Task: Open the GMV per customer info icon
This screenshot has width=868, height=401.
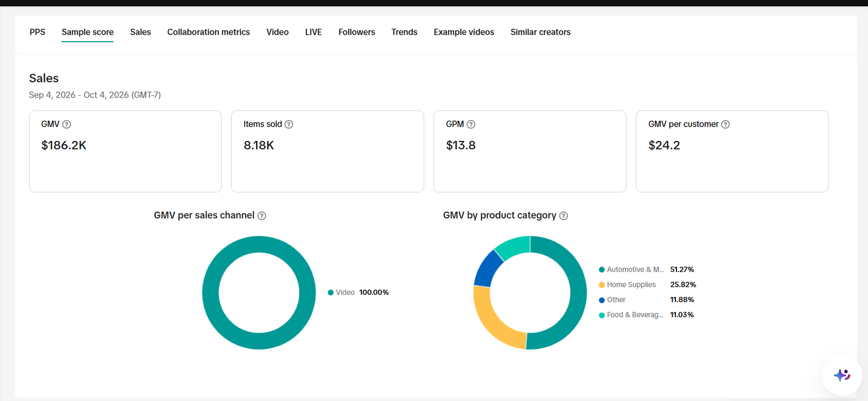Action: click(x=725, y=124)
